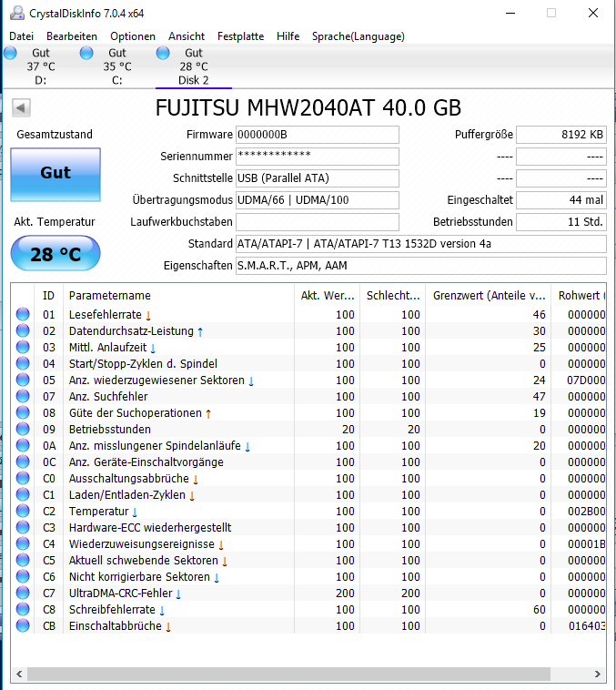Click status icon for 03 Mittl. Anlaufzeit
Viewport: 616px width, 690px height.
[23, 347]
